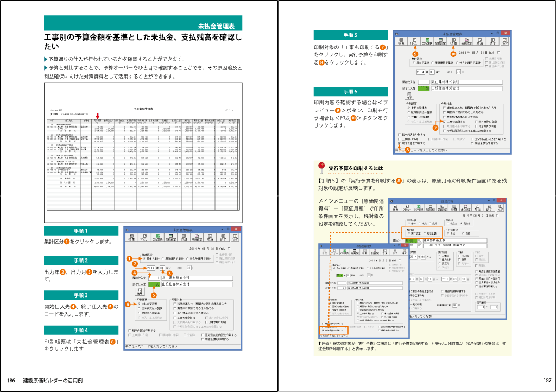Open ヘルプ in the 手順5 dialog toolbar
The height and width of the screenshot is (392, 556).
(504, 41)
